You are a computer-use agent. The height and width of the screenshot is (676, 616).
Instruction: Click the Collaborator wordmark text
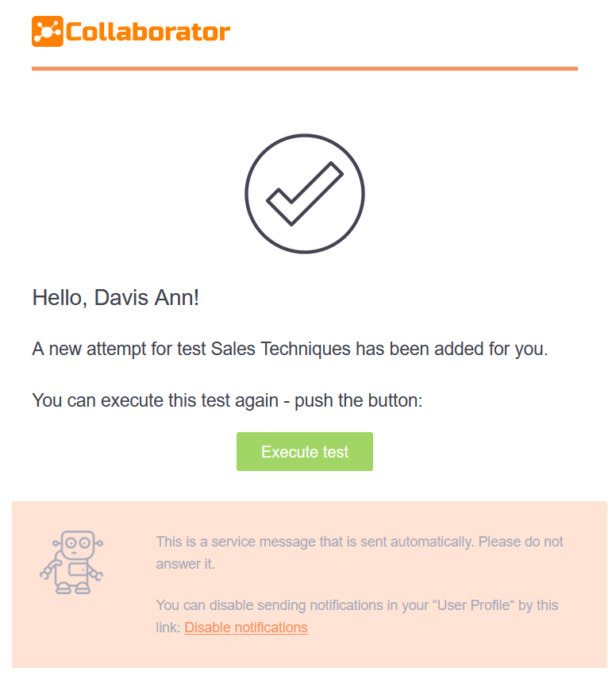[x=148, y=33]
